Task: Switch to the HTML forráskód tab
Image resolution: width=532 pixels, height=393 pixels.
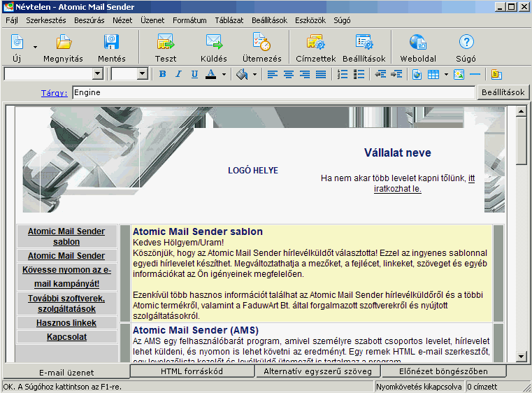Action: [x=192, y=371]
